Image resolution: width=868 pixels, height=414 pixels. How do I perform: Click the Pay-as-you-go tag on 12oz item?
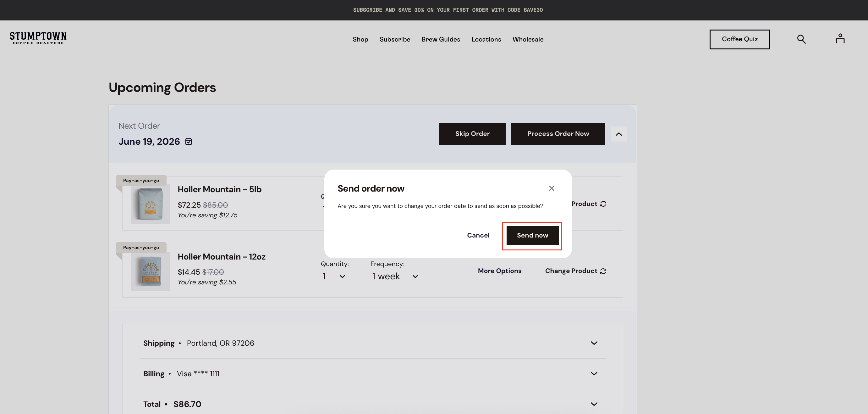point(141,248)
